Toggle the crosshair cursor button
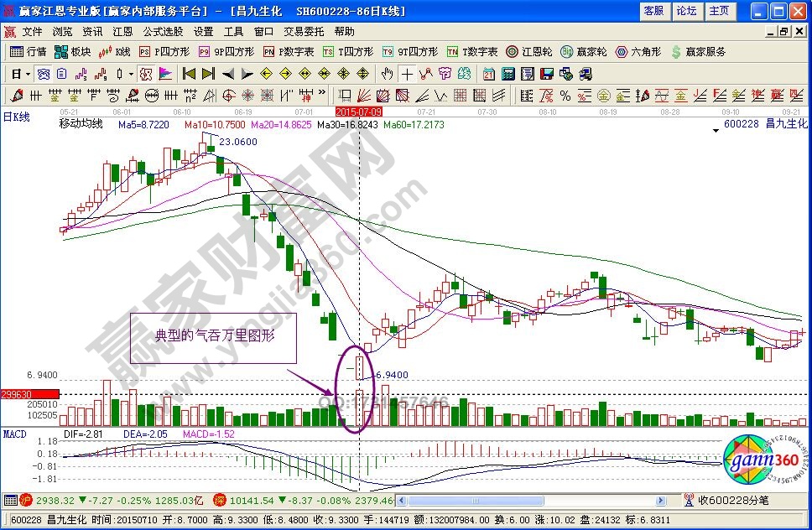 pyautogui.click(x=407, y=73)
